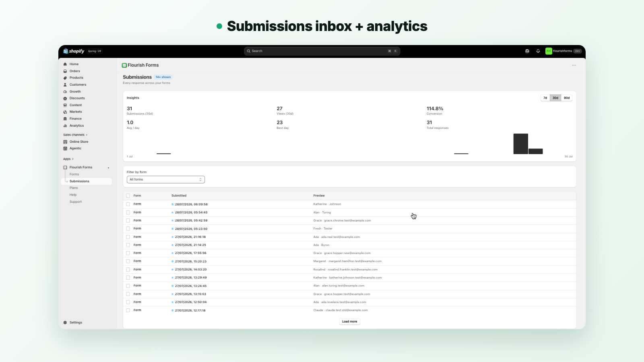The image size is (644, 362).
Task: Open the three-dot more actions menu
Action: point(574,65)
